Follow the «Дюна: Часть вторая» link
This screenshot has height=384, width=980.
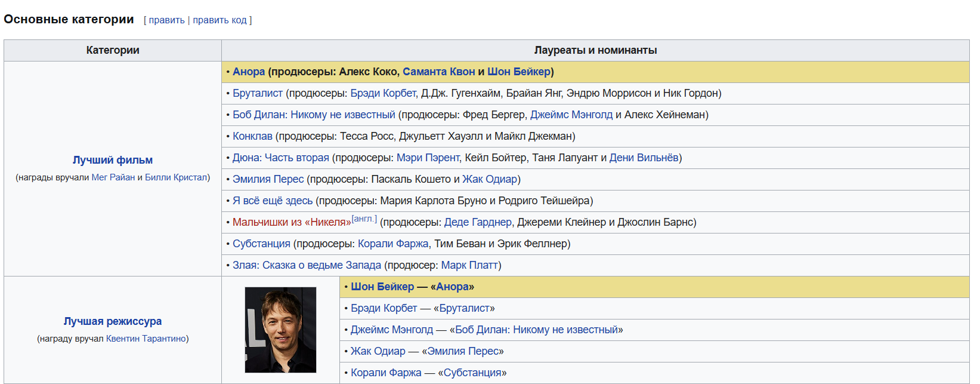click(280, 158)
